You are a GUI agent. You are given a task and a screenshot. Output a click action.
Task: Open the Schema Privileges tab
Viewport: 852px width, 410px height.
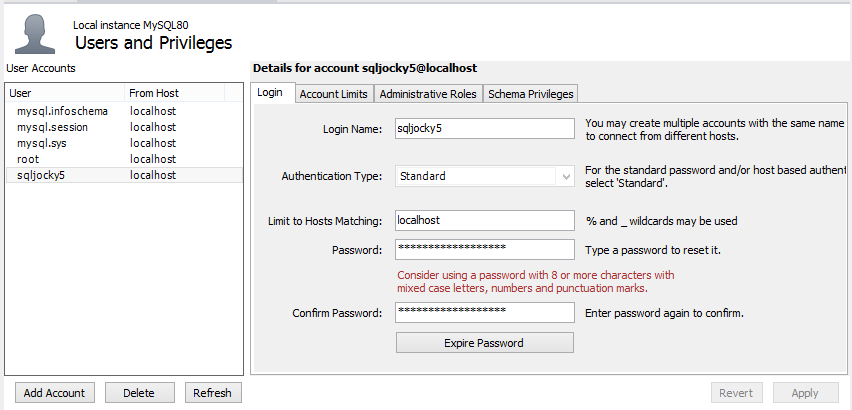click(530, 94)
